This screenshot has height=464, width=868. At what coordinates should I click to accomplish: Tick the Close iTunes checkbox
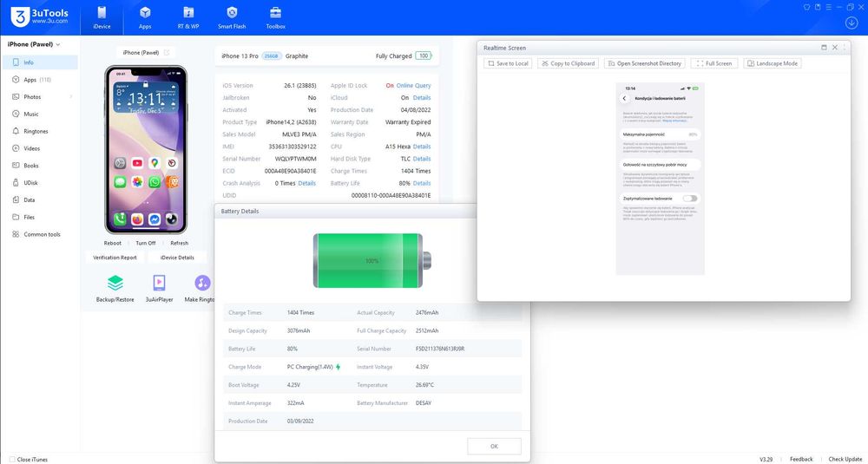[13, 460]
